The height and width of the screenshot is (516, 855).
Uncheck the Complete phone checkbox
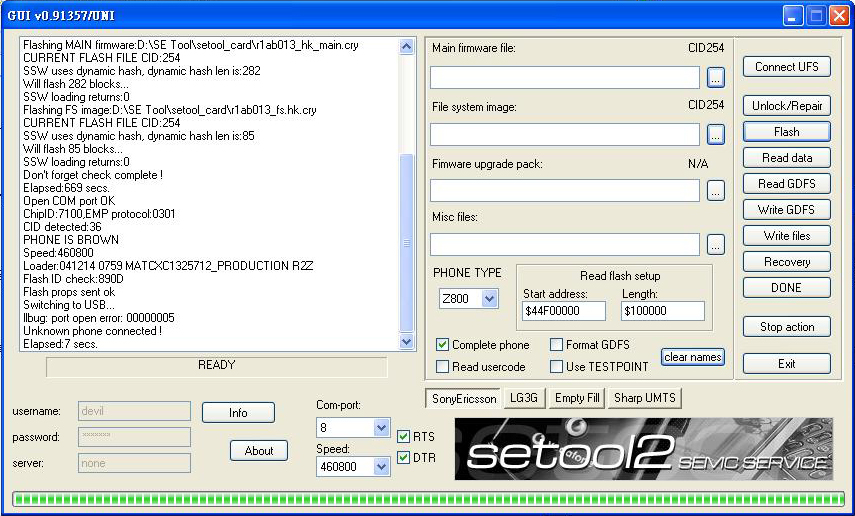click(443, 345)
